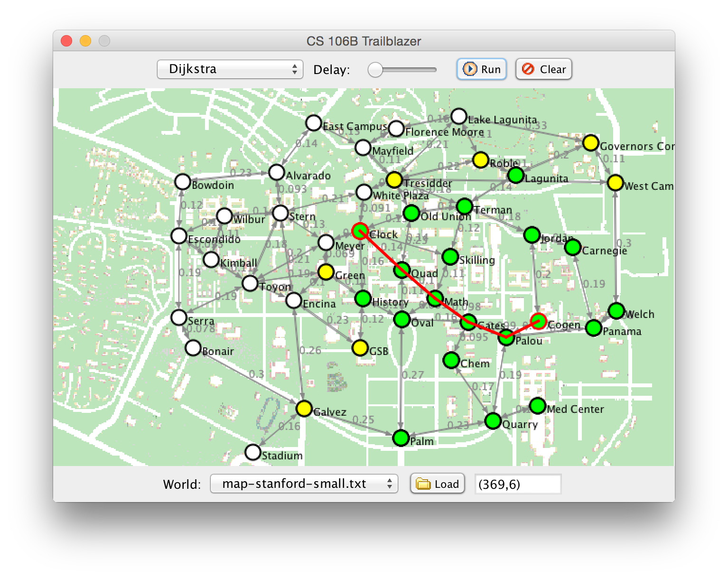728x578 pixels.
Task: Click the Serra node circle
Action: 179,317
